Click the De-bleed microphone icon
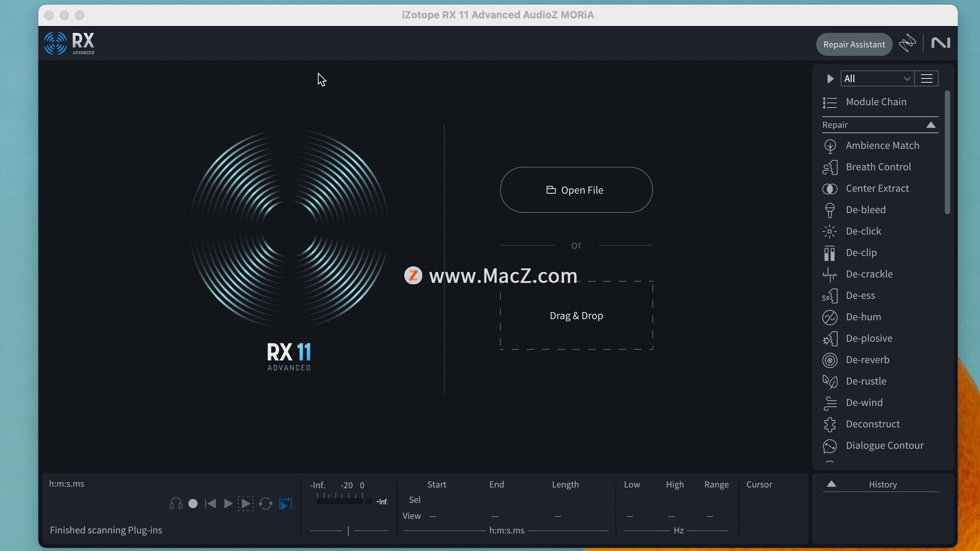The image size is (980, 551). [x=830, y=210]
